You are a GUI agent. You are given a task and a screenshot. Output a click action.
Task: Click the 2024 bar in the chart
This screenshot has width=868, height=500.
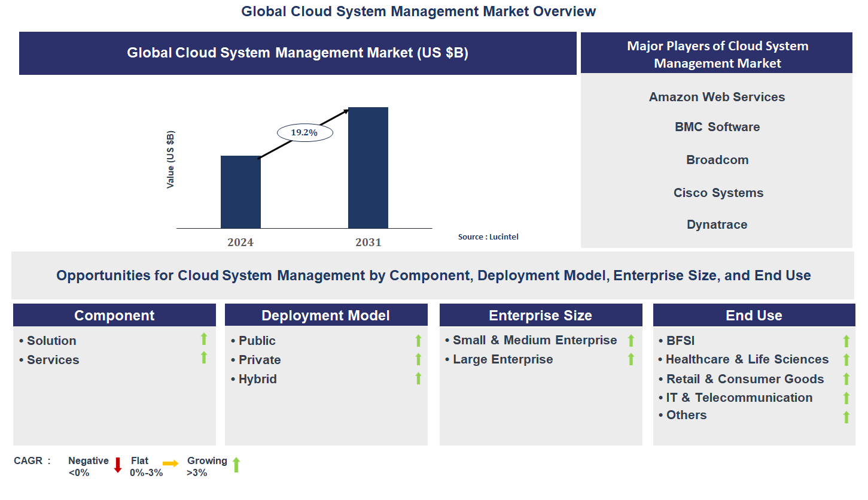pyautogui.click(x=240, y=192)
